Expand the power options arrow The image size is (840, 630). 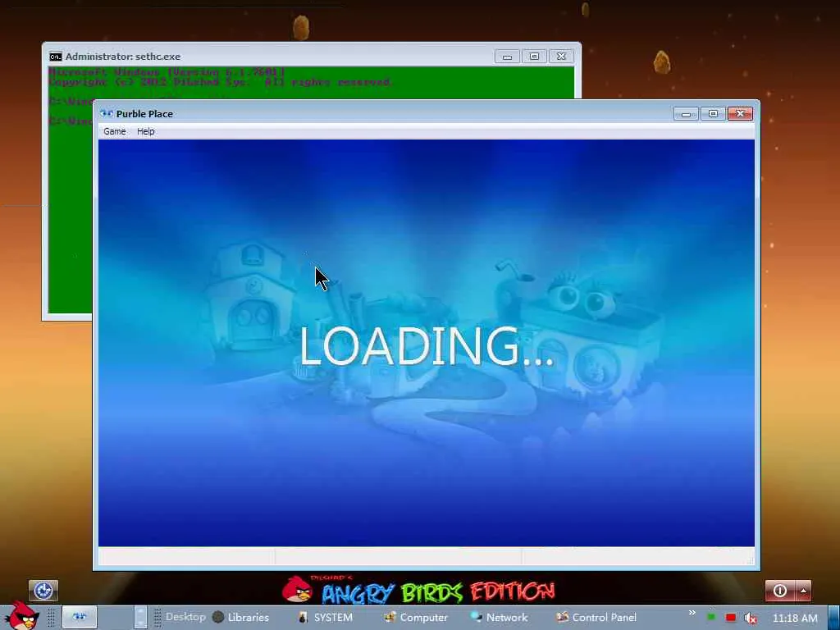coord(803,591)
